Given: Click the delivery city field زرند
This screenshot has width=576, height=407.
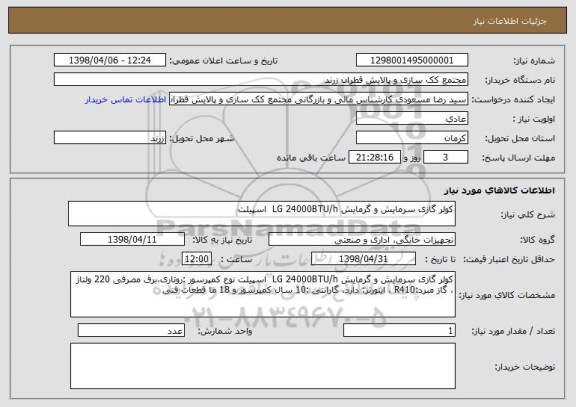Looking at the screenshot, I should click(110, 138).
